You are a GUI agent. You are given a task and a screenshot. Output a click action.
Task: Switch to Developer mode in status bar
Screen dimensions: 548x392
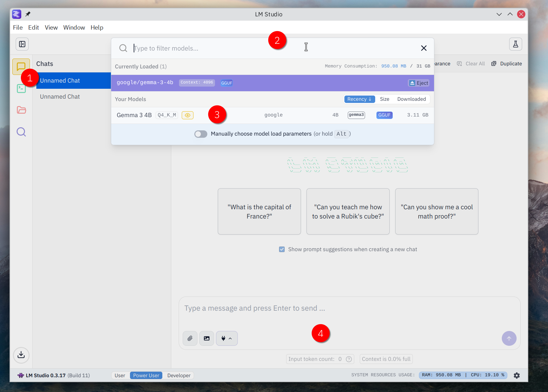(179, 375)
